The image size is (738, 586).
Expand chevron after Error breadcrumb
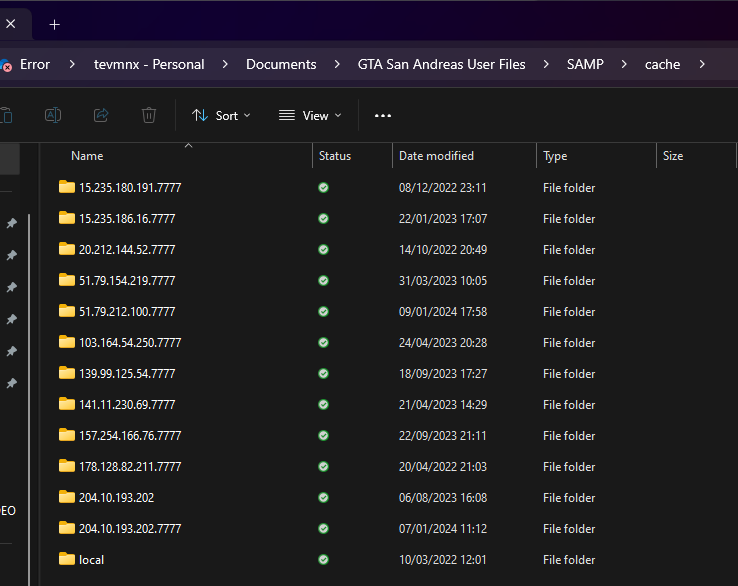[72, 64]
